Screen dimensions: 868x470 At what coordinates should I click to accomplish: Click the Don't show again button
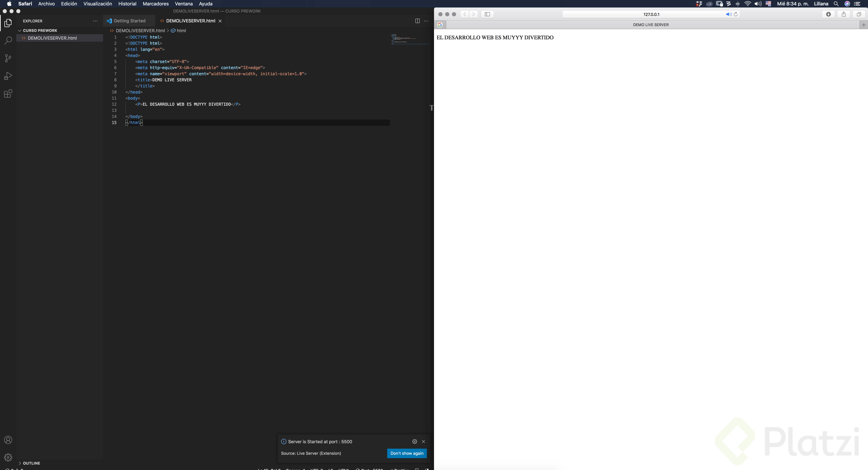coord(407,453)
